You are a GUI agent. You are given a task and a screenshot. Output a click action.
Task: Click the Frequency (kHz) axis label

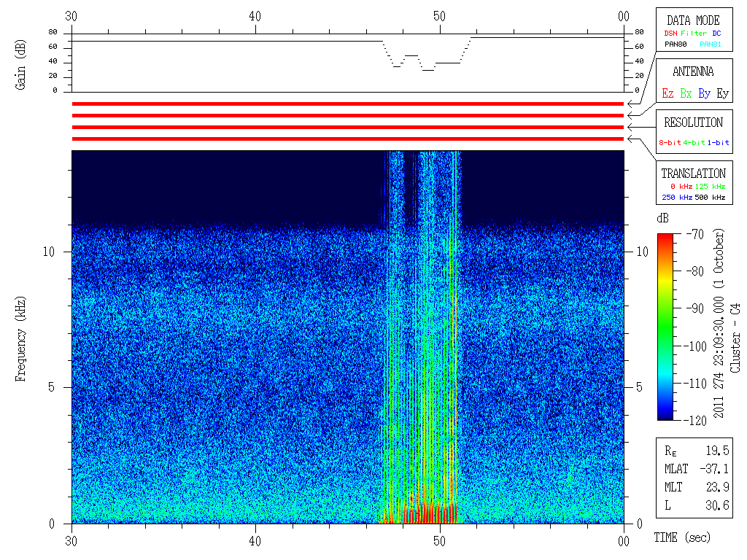pyautogui.click(x=20, y=339)
